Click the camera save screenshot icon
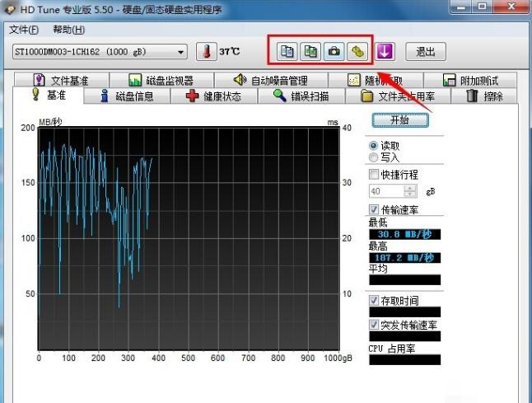Screen dimensions: 532x403 point(334,51)
